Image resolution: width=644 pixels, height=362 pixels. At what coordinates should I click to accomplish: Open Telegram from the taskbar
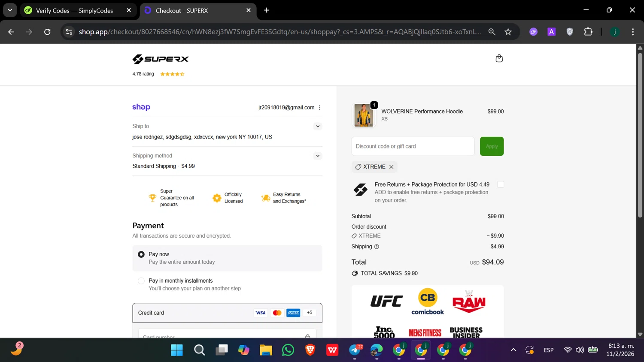[355, 350]
